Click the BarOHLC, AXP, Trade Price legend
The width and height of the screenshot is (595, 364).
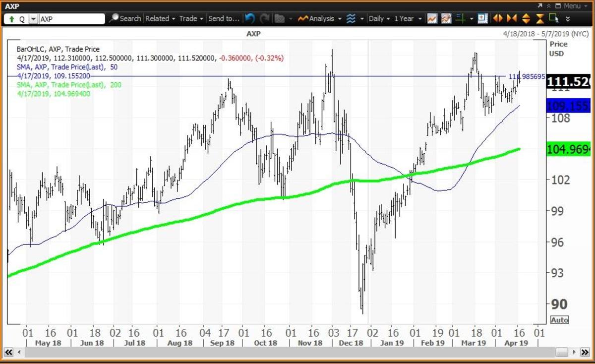[58, 49]
